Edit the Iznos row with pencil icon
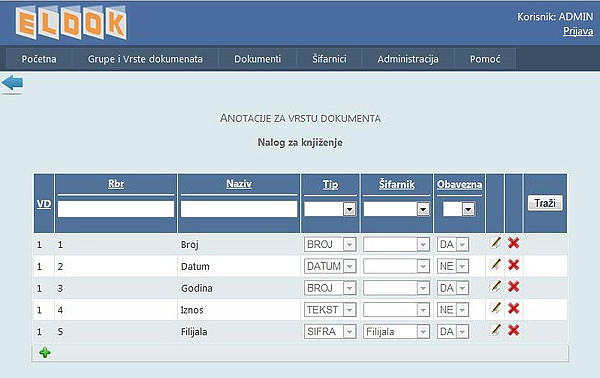 (496, 308)
